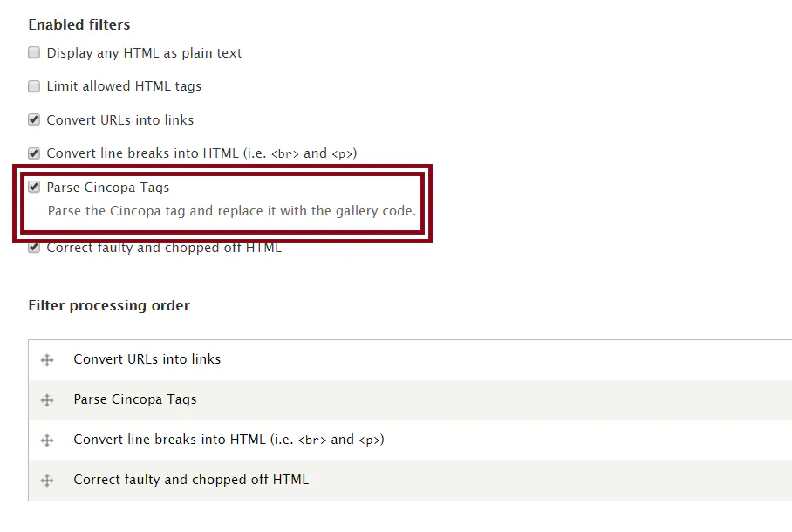The width and height of the screenshot is (792, 532).
Task: Enable Limit allowed HTML tags checkbox
Action: [34, 86]
